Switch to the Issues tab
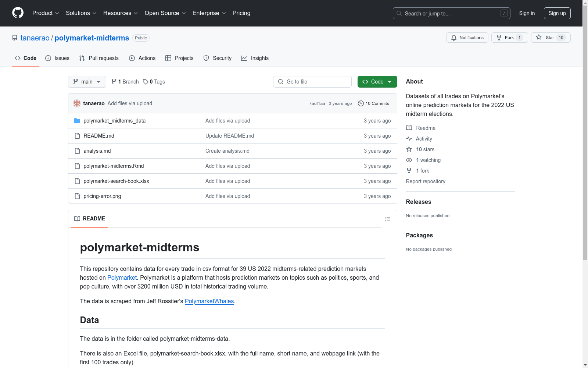This screenshot has height=368, width=588. (57, 58)
